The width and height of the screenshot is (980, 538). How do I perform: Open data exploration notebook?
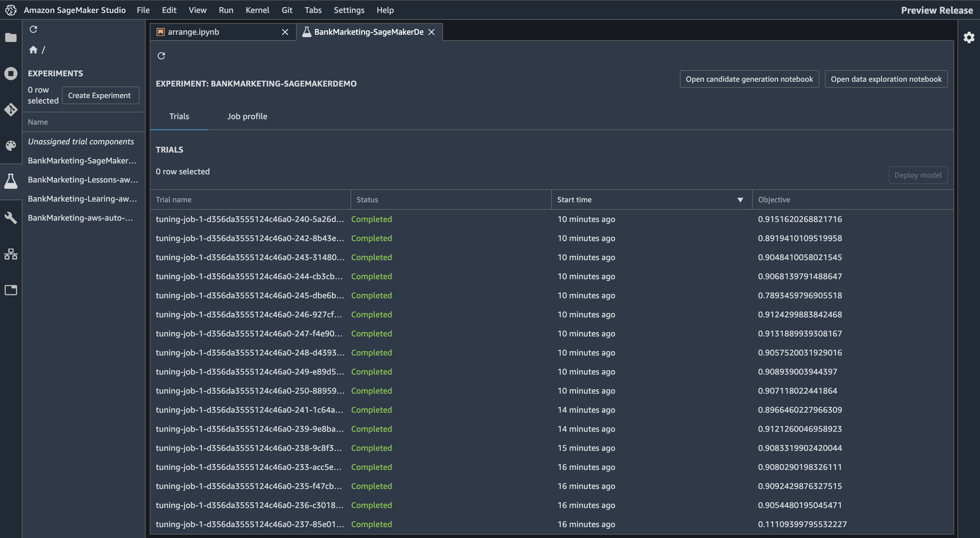[886, 79]
